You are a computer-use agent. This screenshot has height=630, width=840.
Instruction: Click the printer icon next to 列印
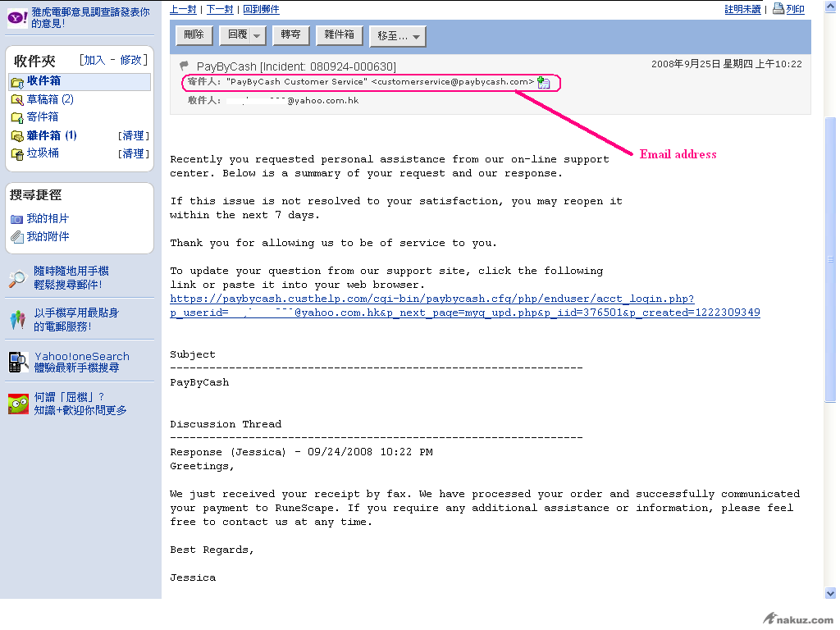click(778, 8)
